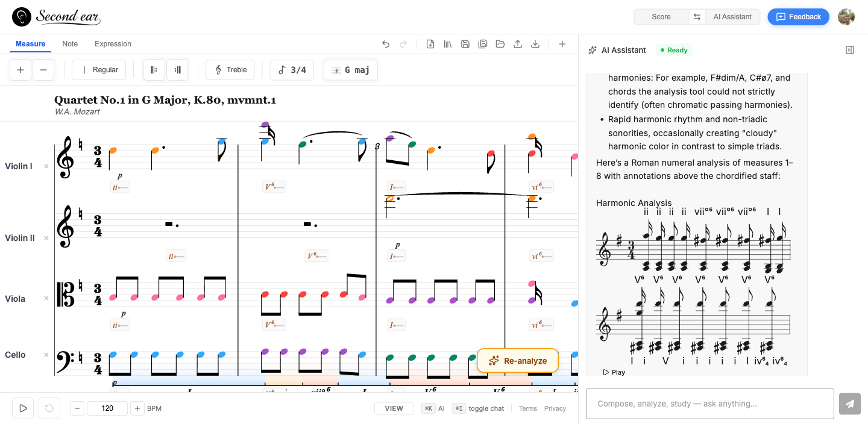Switch the top toggle to Score view
The width and height of the screenshot is (868, 424).
(660, 16)
